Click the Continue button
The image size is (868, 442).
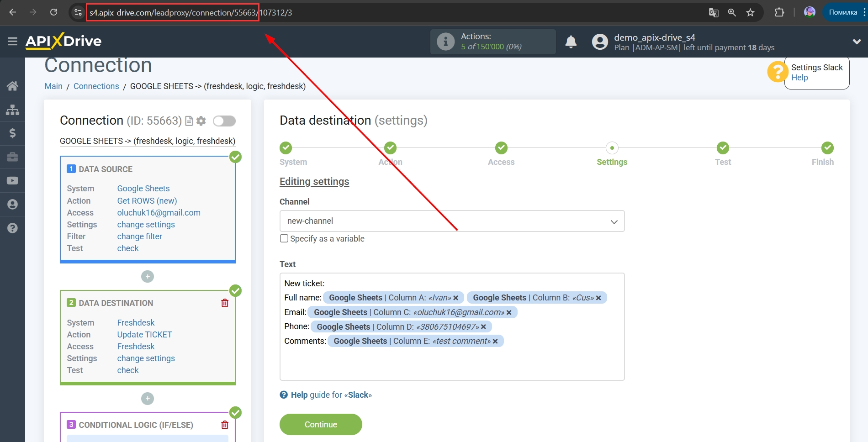pos(321,424)
